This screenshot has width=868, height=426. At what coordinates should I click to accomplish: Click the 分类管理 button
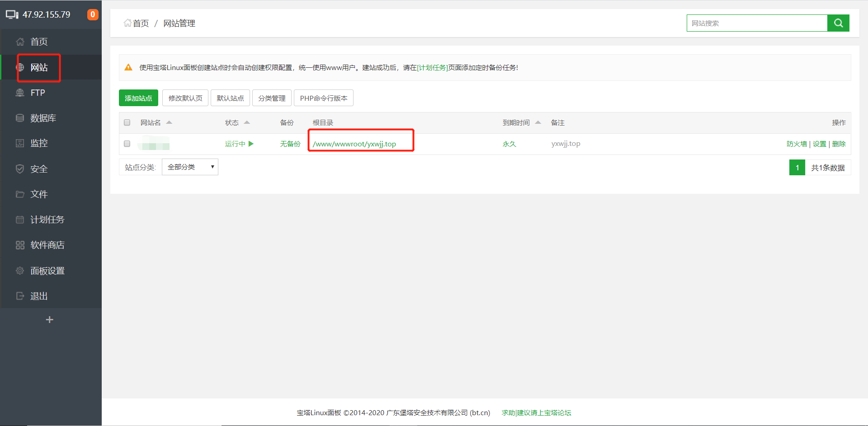coord(272,98)
